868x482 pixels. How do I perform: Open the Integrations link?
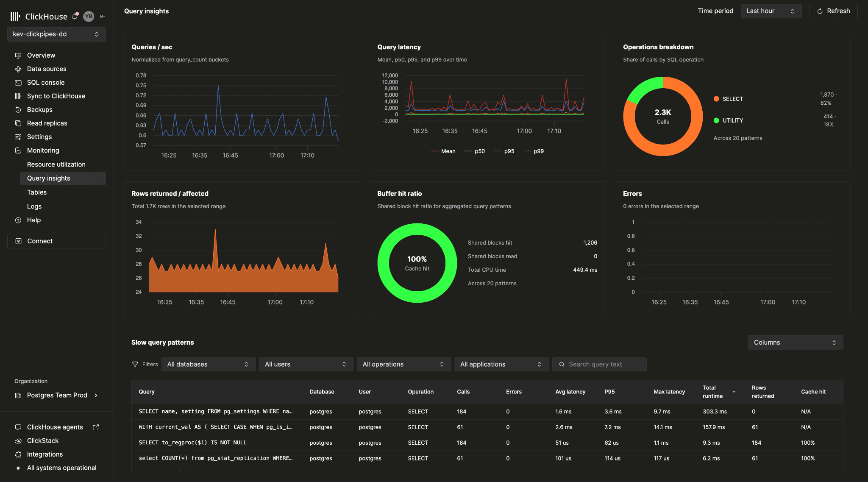click(x=45, y=454)
